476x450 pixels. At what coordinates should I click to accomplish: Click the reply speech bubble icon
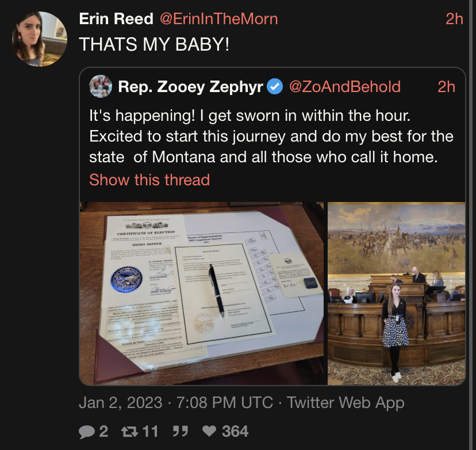coord(86,431)
